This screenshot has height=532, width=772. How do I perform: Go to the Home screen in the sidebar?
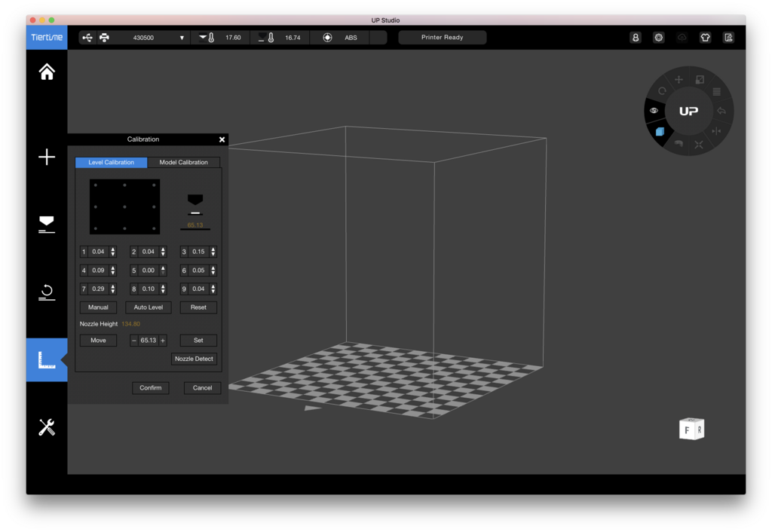tap(47, 72)
